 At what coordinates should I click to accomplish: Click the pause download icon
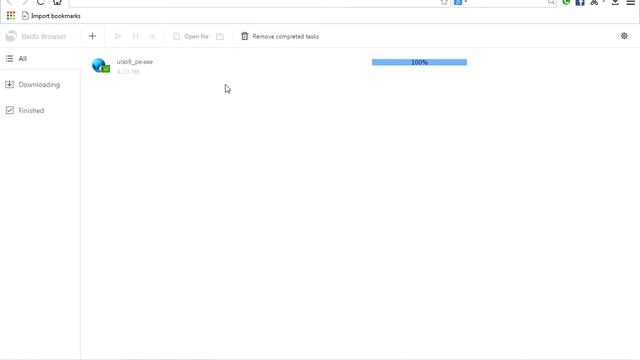pyautogui.click(x=136, y=36)
